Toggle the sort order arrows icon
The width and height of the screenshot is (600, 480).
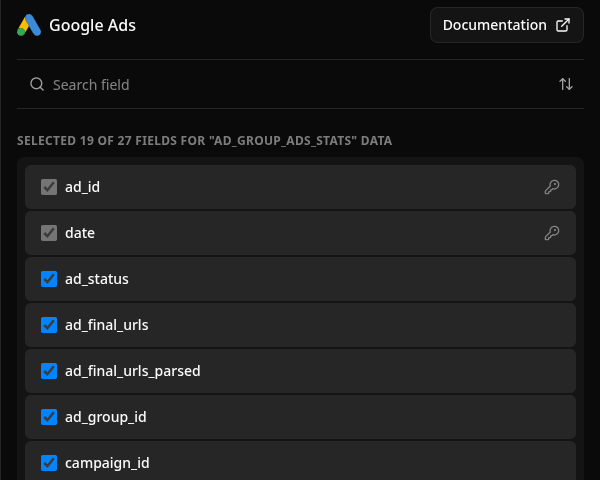coord(566,84)
